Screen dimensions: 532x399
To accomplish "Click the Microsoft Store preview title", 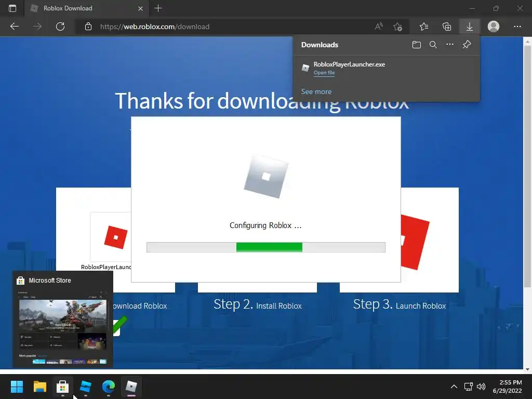I will point(50,281).
